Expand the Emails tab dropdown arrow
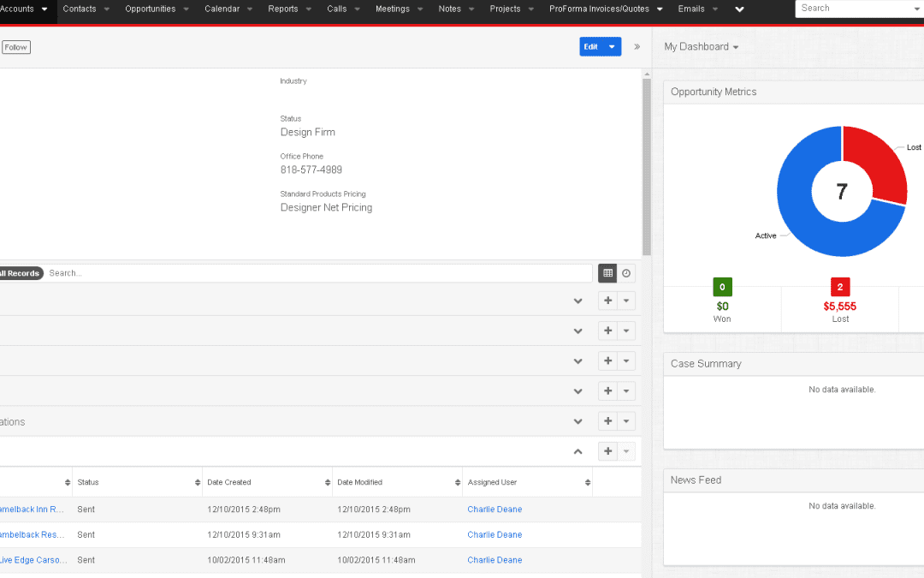The width and height of the screenshot is (924, 578). click(x=715, y=9)
